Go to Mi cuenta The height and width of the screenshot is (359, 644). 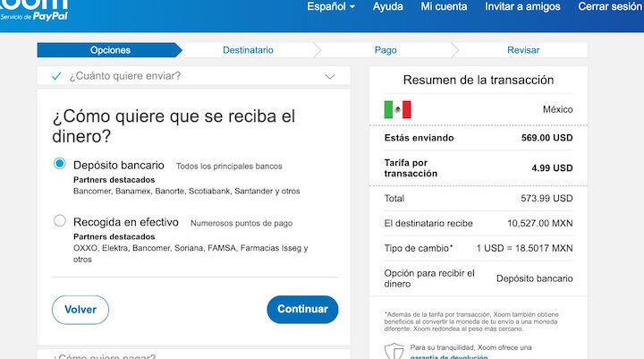click(444, 7)
